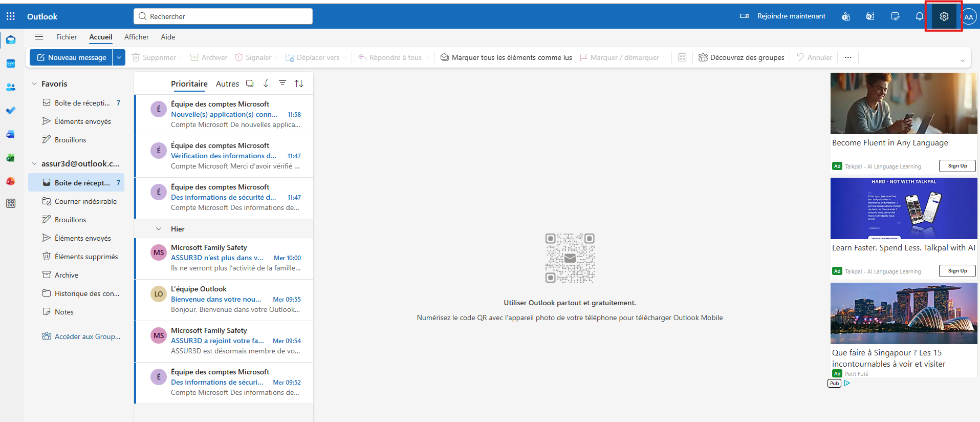The height and width of the screenshot is (422, 980).
Task: Click the Singapore skyline ad thumbnail
Action: tap(904, 313)
